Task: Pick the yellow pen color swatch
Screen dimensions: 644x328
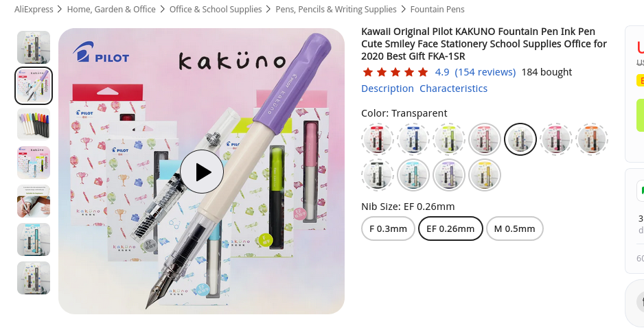Action: point(485,175)
